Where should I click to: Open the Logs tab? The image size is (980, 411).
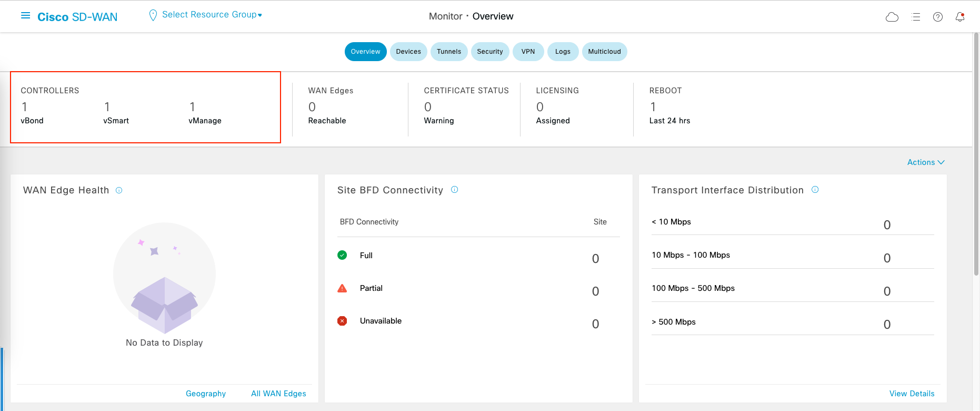point(563,52)
